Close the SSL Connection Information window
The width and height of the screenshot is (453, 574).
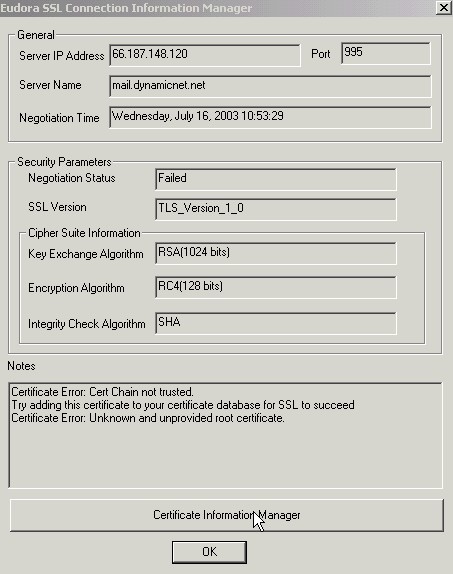point(443,7)
